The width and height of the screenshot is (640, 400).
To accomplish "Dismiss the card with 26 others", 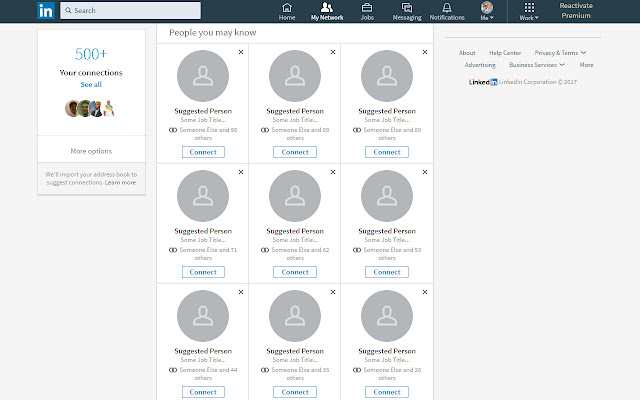I will coord(425,292).
